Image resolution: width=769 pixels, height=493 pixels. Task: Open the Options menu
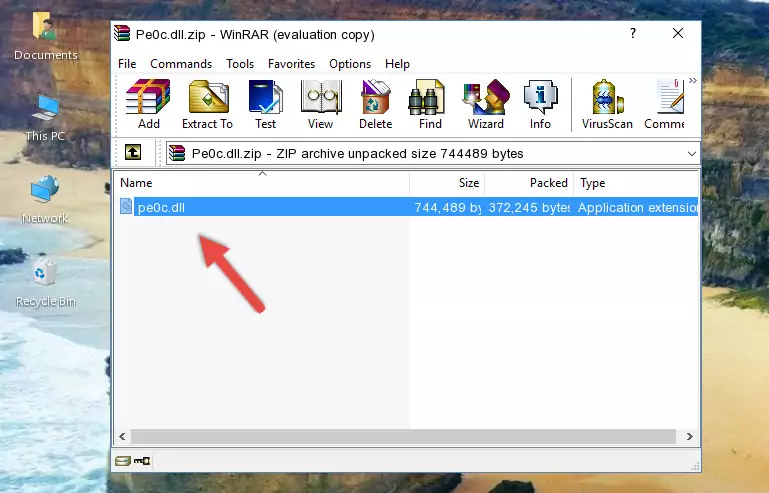350,64
